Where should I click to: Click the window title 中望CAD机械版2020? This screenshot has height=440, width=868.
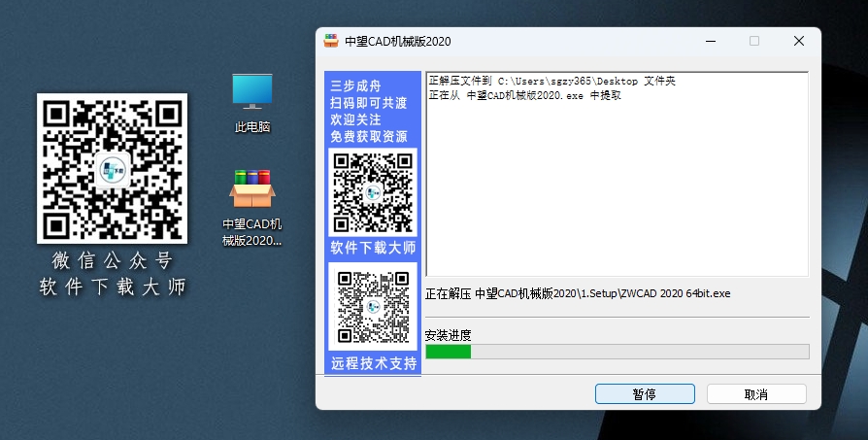[398, 42]
